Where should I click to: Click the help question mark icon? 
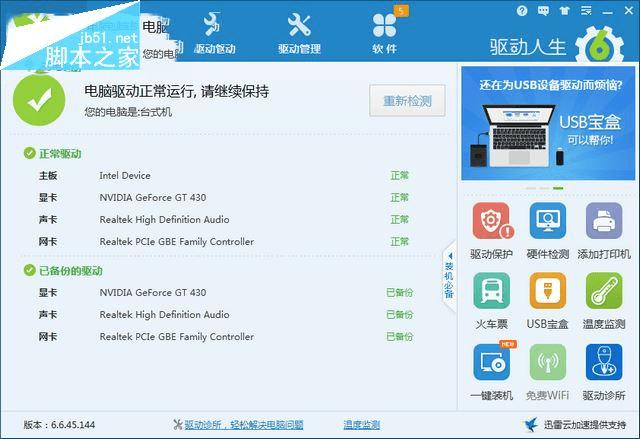tap(522, 11)
